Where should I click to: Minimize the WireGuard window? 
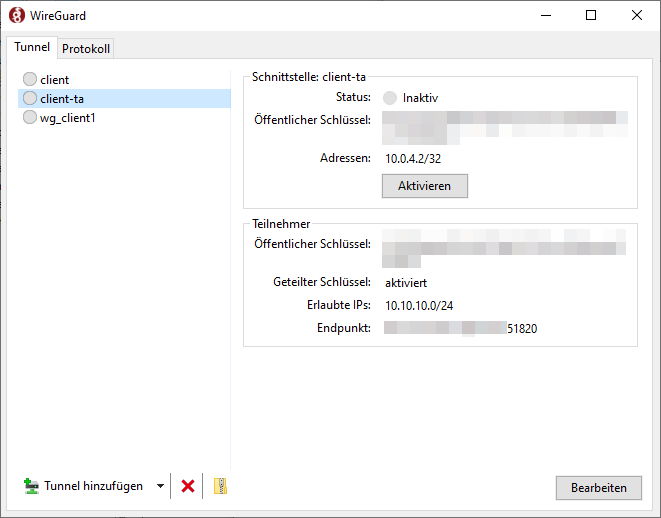[x=544, y=16]
